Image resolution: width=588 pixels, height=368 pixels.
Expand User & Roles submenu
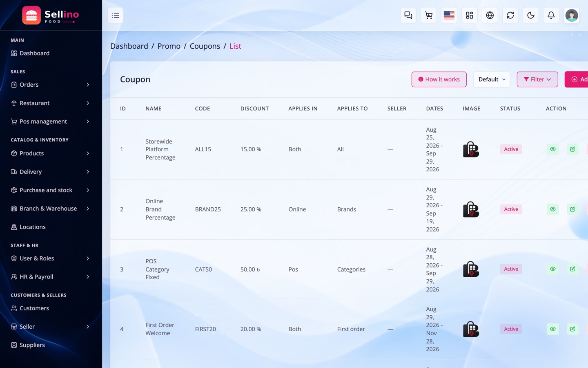51,258
